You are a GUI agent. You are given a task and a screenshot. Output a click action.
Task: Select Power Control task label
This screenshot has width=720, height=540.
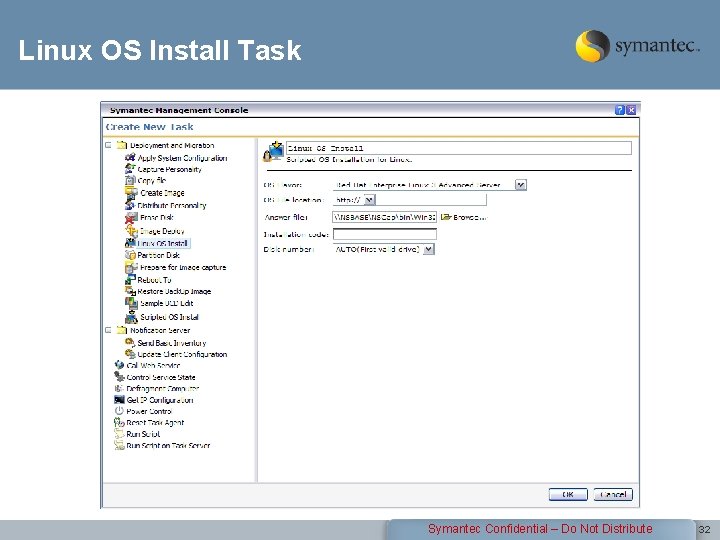coord(149,411)
